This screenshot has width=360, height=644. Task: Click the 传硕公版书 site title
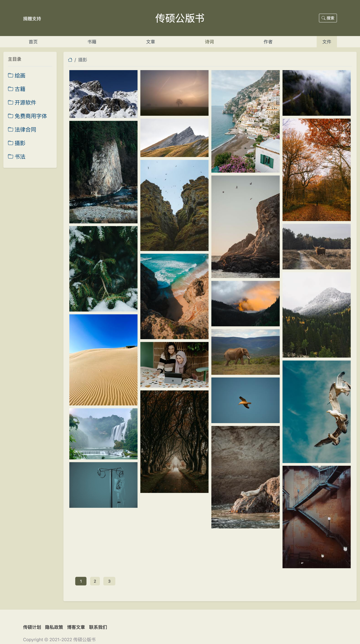(x=180, y=18)
